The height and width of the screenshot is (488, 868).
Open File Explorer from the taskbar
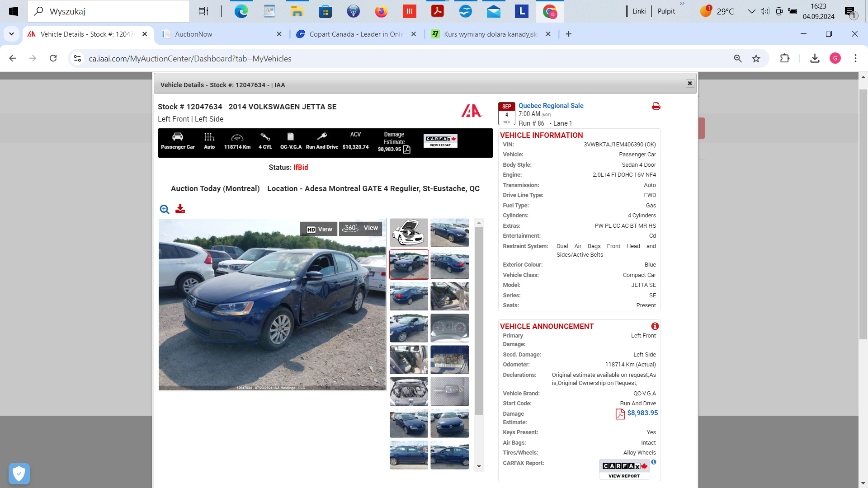[x=297, y=11]
